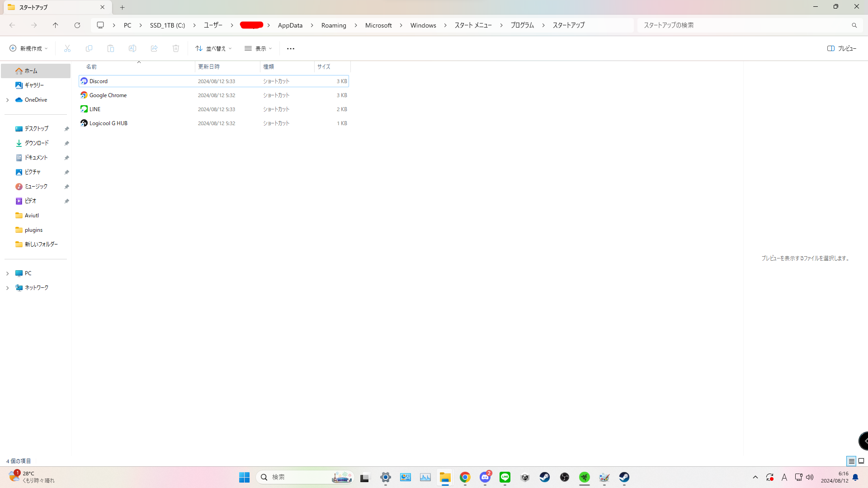Toggle the プレビュー pane button

842,48
